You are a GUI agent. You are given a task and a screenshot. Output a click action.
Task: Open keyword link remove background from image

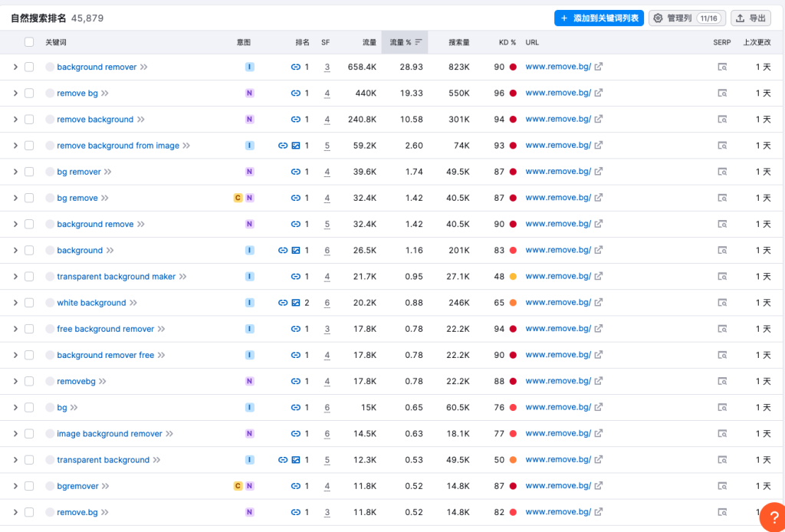click(118, 146)
